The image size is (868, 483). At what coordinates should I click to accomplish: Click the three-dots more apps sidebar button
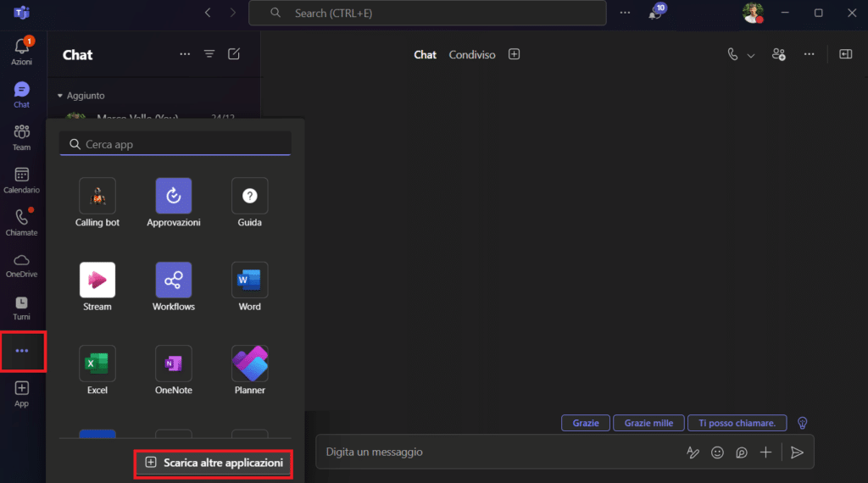[22, 351]
